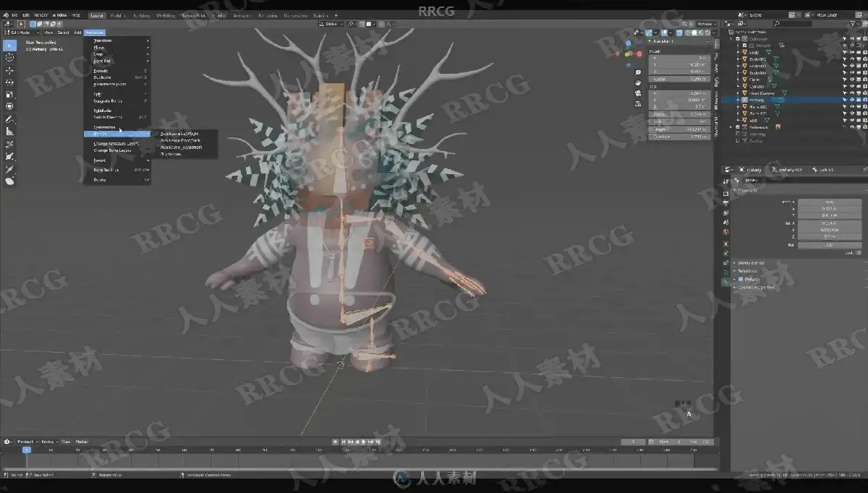Expand the Bendy Bones panel
Screen dimensions: 868x493
[752, 263]
